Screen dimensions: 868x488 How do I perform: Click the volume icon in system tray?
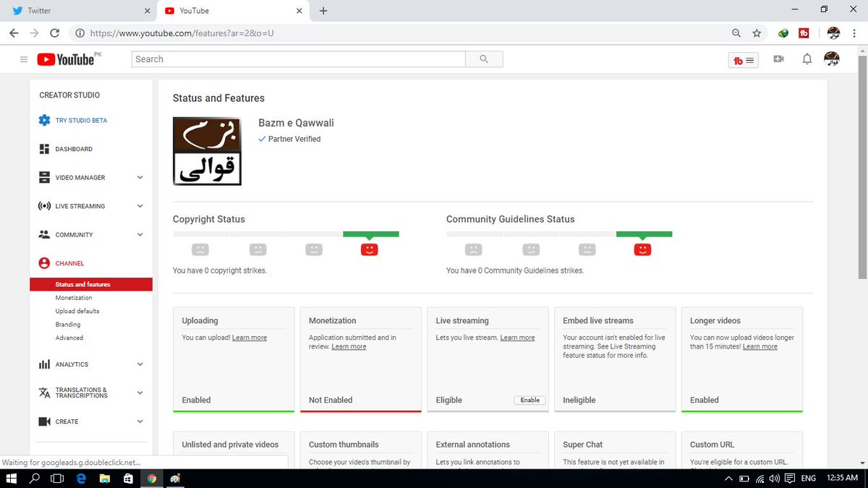tap(775, 479)
